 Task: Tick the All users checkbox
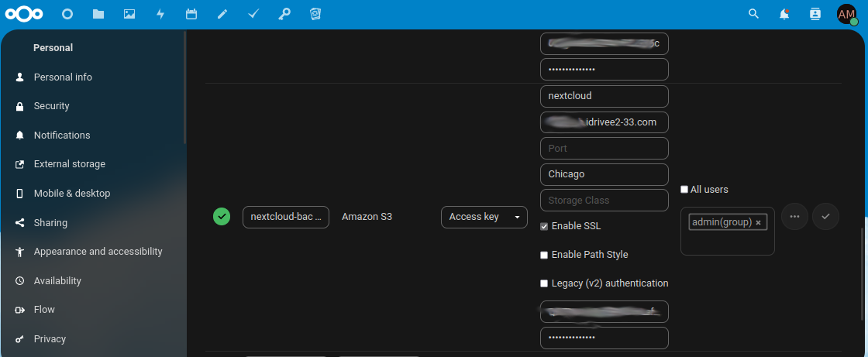(684, 189)
